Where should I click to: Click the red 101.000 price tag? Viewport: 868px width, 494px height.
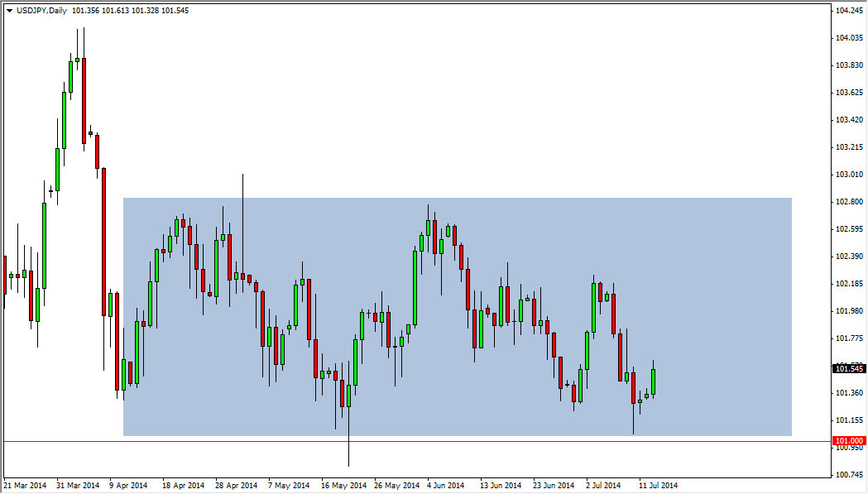point(849,441)
